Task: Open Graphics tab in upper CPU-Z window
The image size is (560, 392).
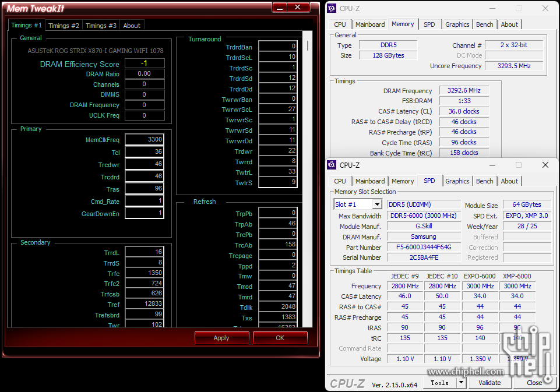Action: tap(457, 24)
